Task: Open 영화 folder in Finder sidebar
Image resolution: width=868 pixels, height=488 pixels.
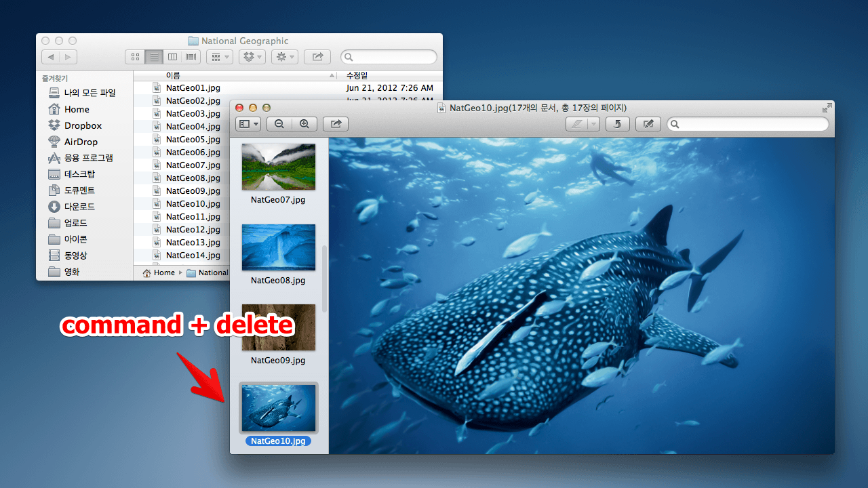Action: [x=64, y=272]
